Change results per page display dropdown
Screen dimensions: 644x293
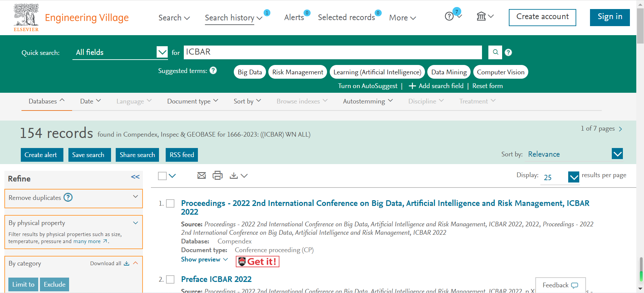(574, 177)
